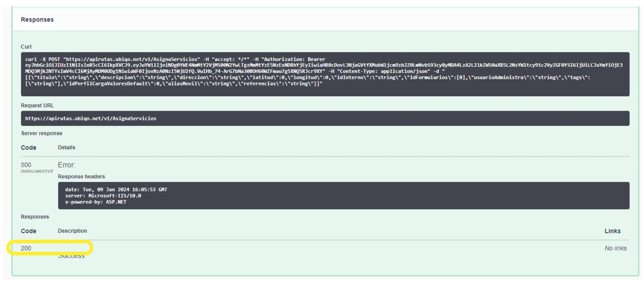The height and width of the screenshot is (282, 644).
Task: Select the 200 response code
Action: click(26, 248)
